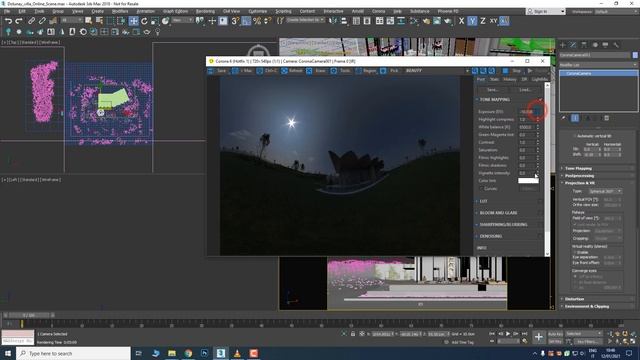Open the Hierarchy tab in command panel
This screenshot has width=640, height=360.
click(x=584, y=45)
